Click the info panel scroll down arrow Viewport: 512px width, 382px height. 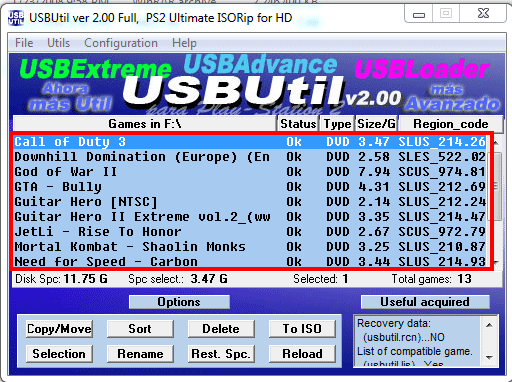(x=489, y=357)
